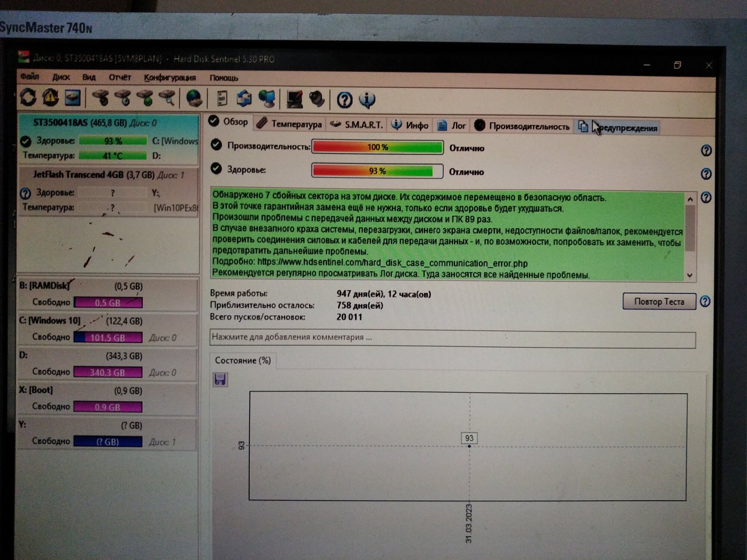The image size is (747, 560).
Task: Open the Диск menu
Action: [61, 77]
